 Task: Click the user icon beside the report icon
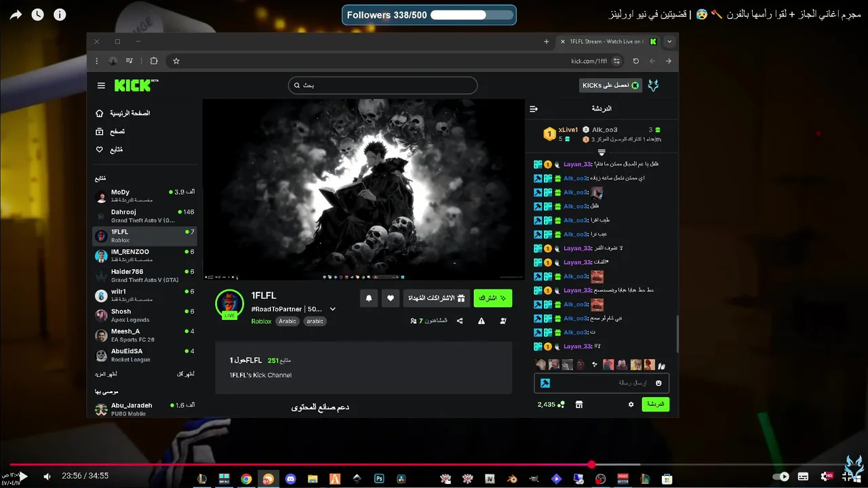coord(503,321)
